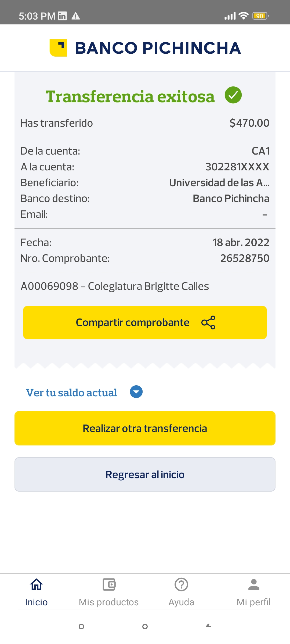This screenshot has width=290, height=644.
Task: Tap the Android recent apps square button
Action: (x=81, y=627)
